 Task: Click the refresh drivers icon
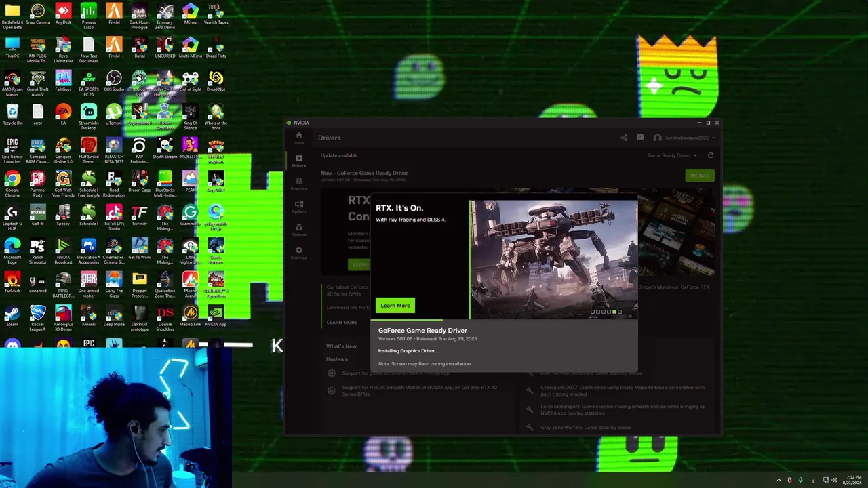click(x=711, y=155)
